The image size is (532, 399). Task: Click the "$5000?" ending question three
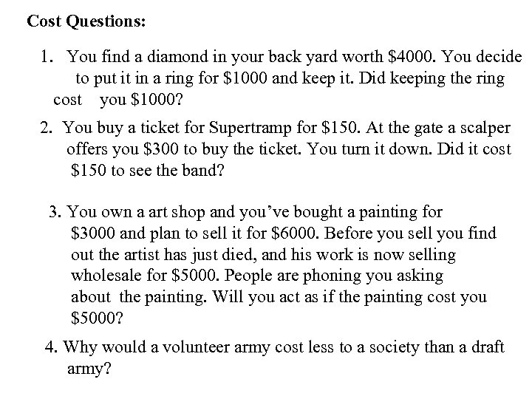coord(95,318)
